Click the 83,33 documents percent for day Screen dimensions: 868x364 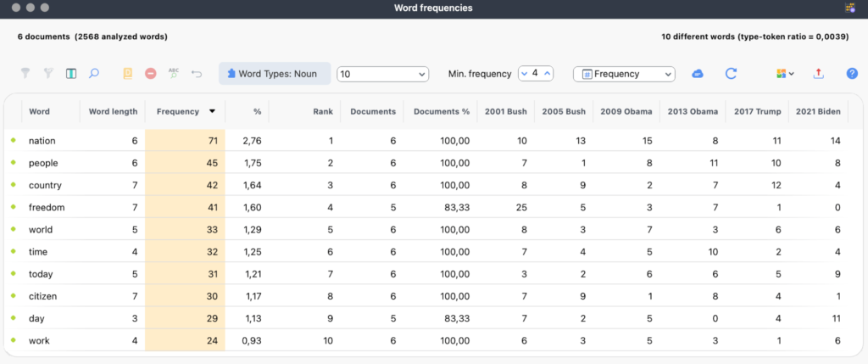click(x=455, y=318)
